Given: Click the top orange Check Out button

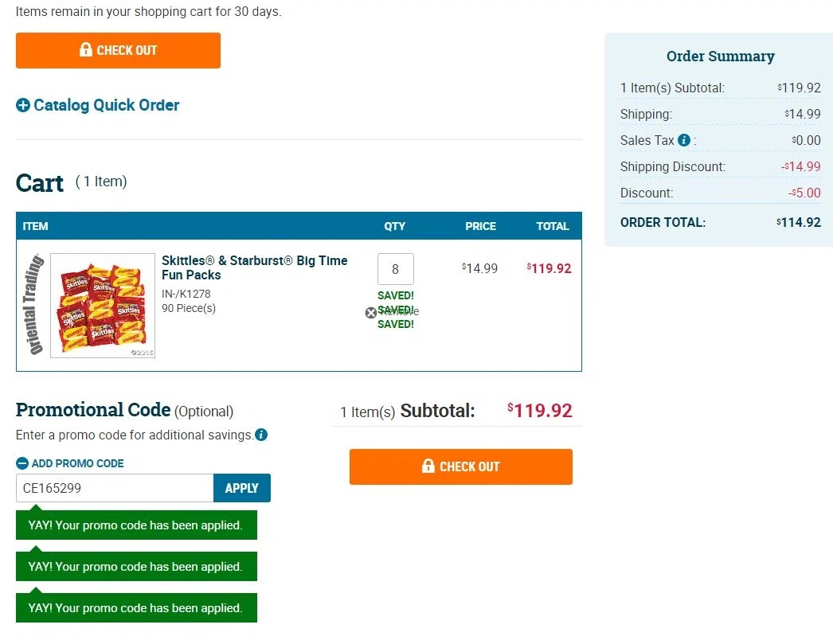Looking at the screenshot, I should (118, 50).
